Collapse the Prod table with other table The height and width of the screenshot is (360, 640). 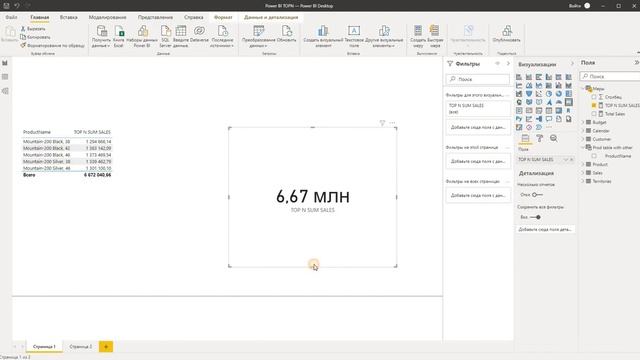(x=583, y=147)
